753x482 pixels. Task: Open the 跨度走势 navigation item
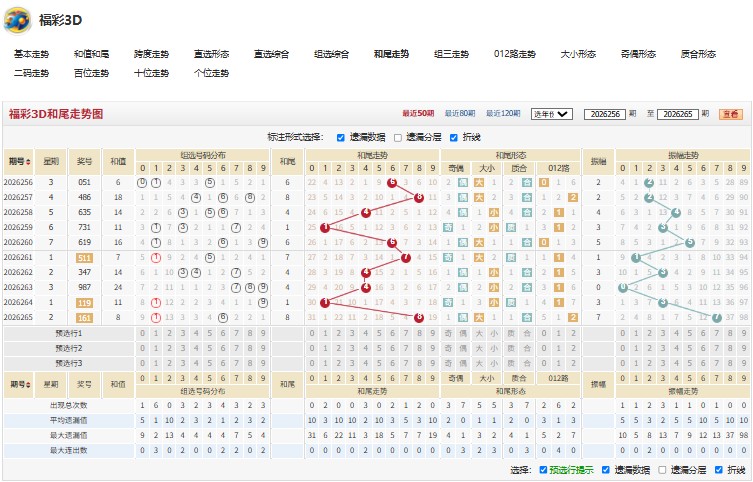click(x=151, y=54)
